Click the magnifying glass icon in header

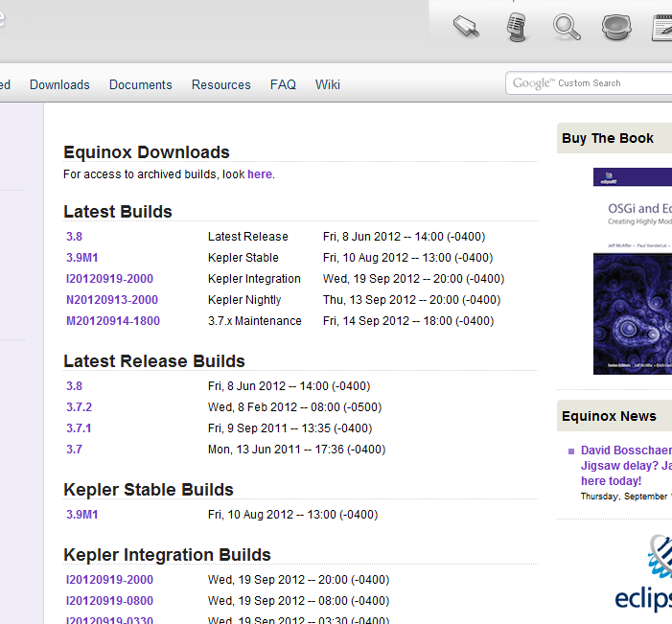(567, 27)
